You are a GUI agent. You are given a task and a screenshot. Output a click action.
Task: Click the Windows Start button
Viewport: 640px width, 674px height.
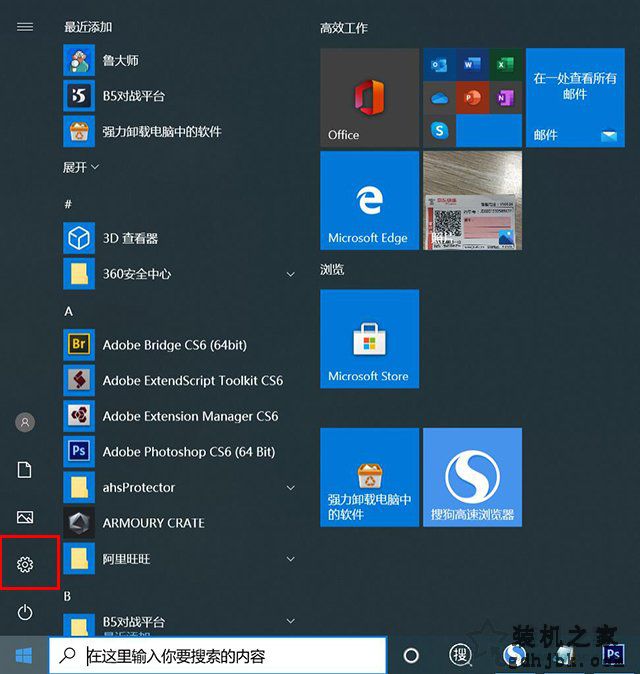tap(24, 656)
